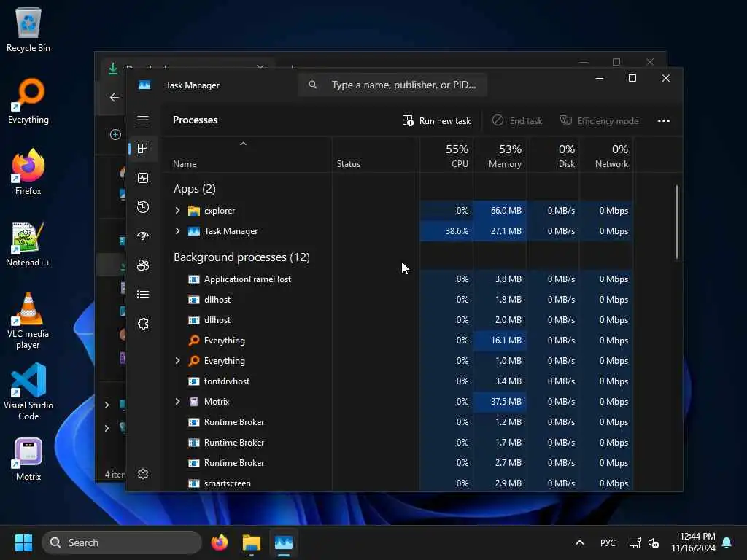Open Users page in Task Manager sidebar
This screenshot has width=747, height=560.
pyautogui.click(x=143, y=265)
